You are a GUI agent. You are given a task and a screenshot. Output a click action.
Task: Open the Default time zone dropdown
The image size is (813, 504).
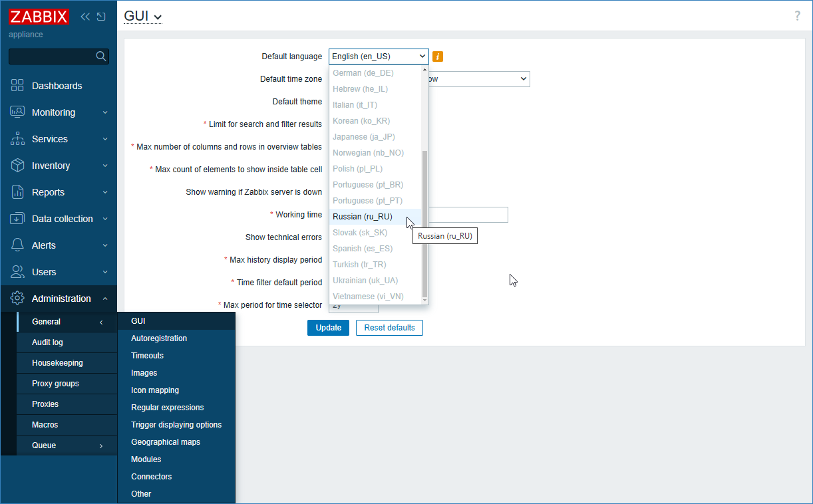479,79
